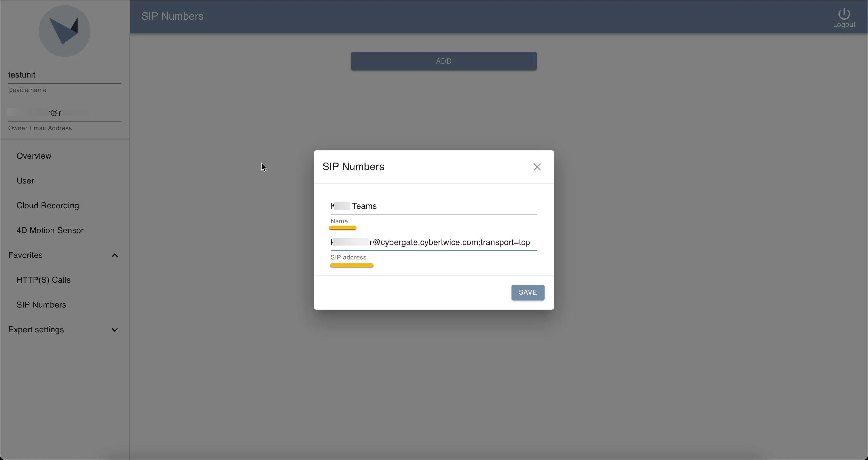Select SIP Numbers in sidebar
This screenshot has height=460, width=868.
click(x=41, y=305)
